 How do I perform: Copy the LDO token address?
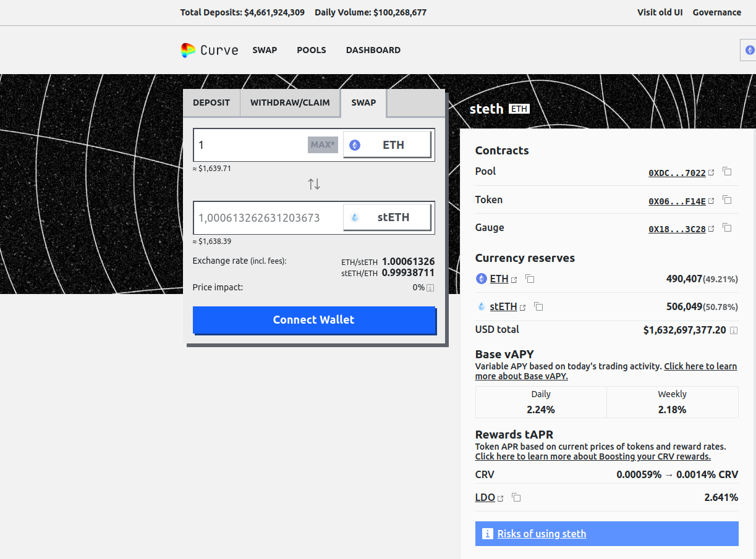click(x=516, y=498)
